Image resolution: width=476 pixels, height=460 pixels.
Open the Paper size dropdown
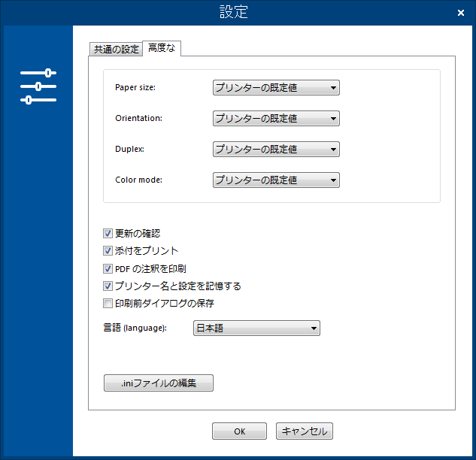click(276, 88)
